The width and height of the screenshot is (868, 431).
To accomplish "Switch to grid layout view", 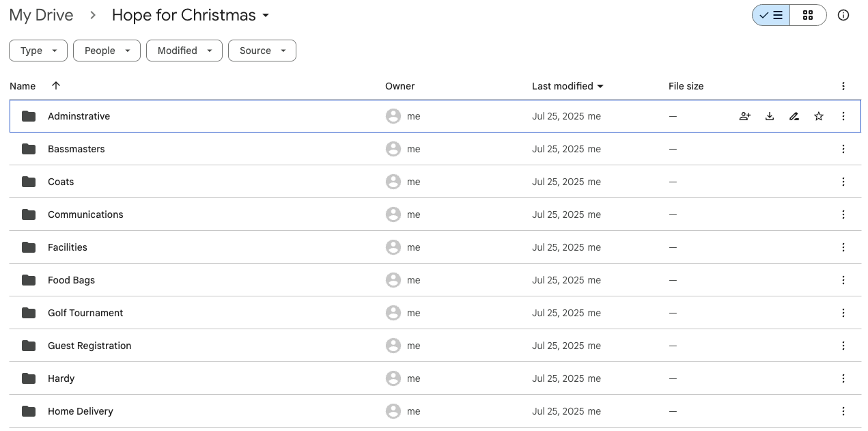I will pos(808,15).
